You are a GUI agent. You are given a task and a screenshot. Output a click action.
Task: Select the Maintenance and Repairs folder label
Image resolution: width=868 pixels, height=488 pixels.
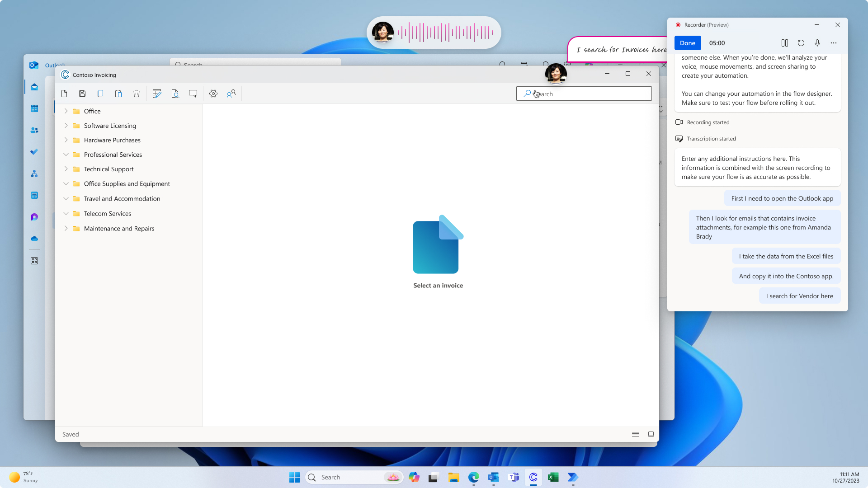point(119,229)
